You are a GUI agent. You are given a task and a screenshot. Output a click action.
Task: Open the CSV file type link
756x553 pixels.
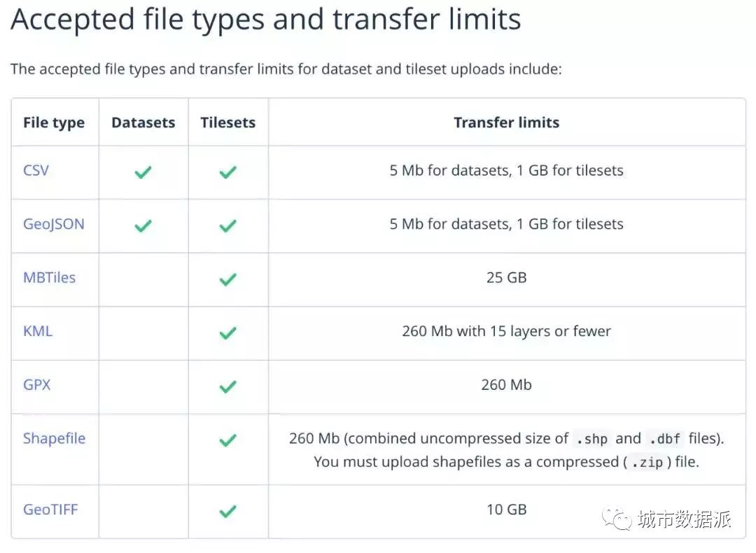tap(36, 170)
